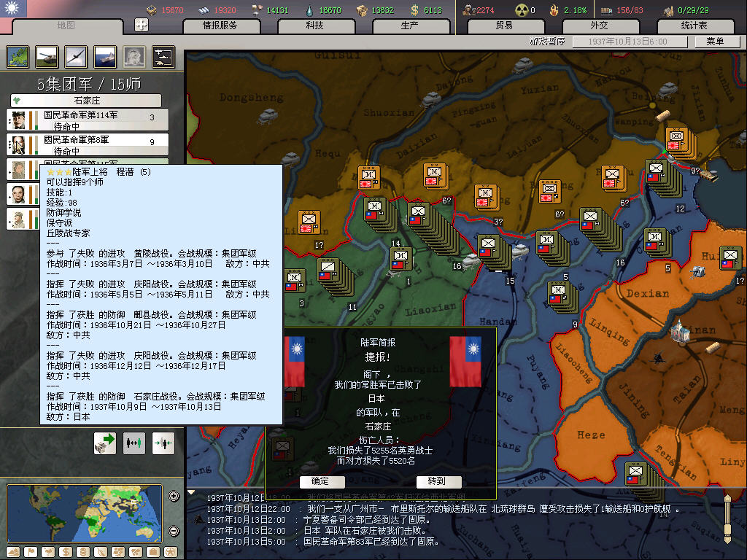Open the 统计表 statistics tab
The image size is (747, 560).
click(x=694, y=26)
